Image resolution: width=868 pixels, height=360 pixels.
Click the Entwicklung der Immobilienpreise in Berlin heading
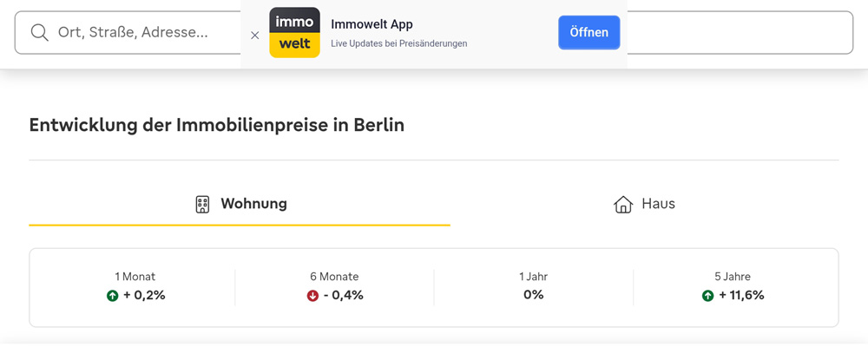216,125
